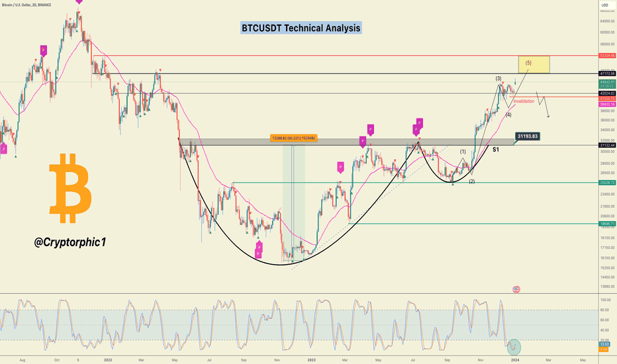617x364 pixels.
Task: Select the wave (2) label
Action: 472,181
